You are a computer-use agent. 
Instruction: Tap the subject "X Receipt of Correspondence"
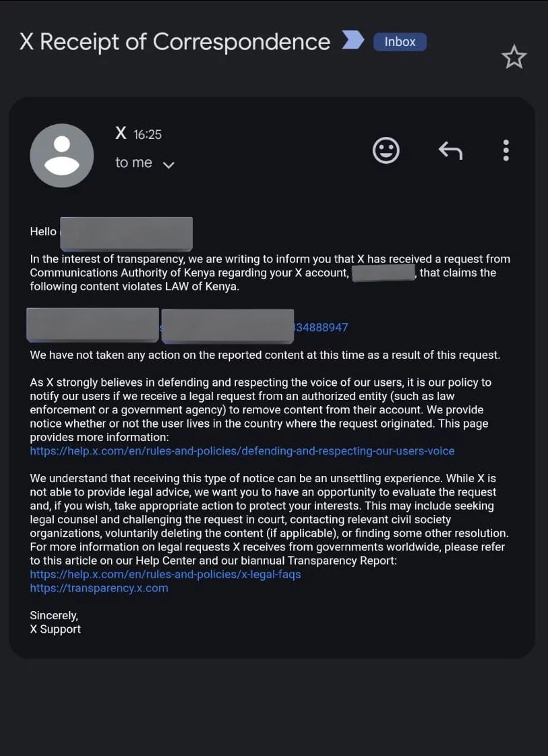coord(175,42)
